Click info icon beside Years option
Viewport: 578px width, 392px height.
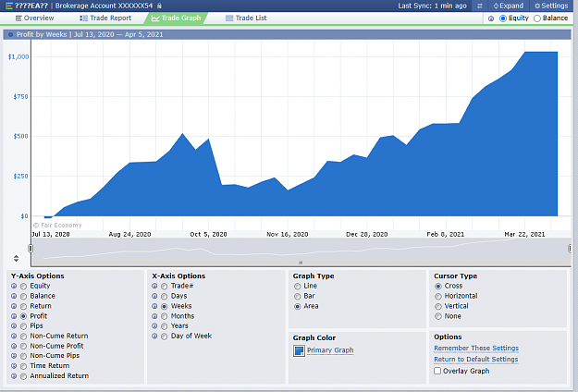point(154,325)
